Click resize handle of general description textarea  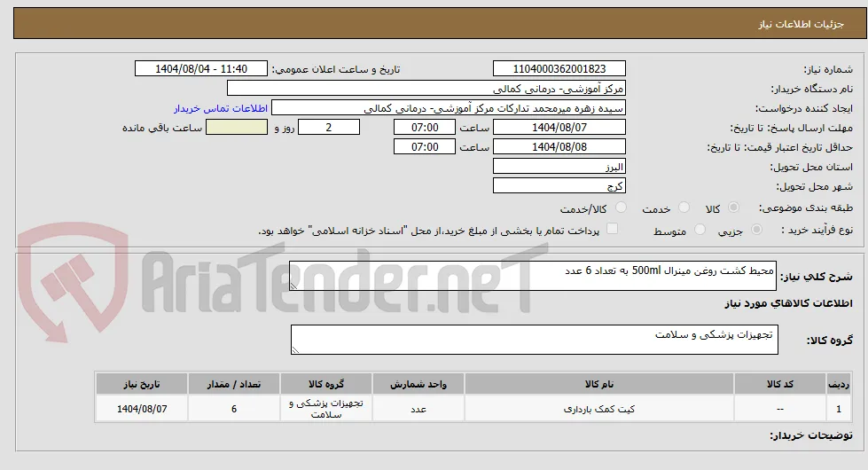[x=294, y=286]
